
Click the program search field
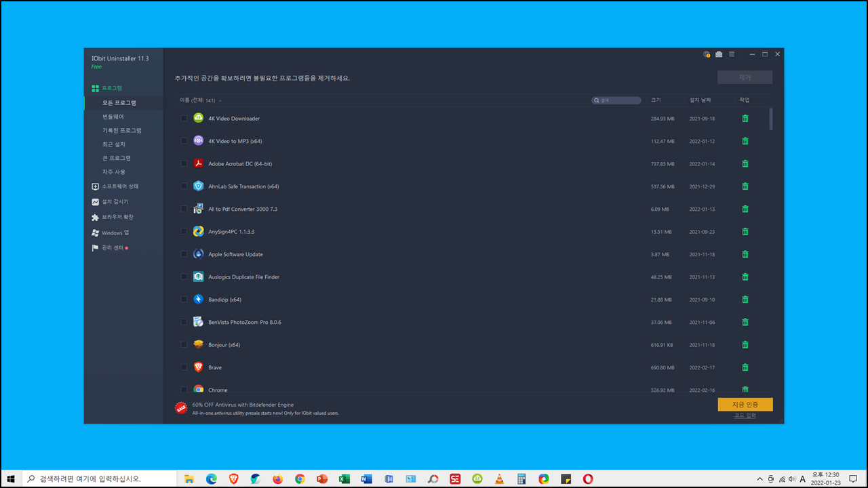click(616, 100)
